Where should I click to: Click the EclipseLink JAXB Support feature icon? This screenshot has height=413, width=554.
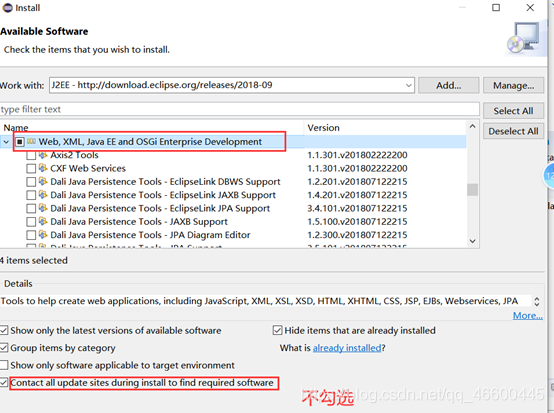click(43, 195)
